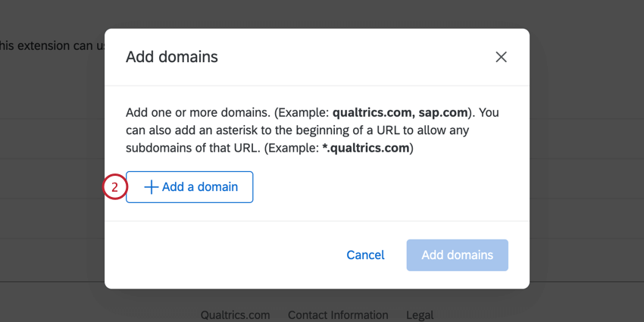This screenshot has height=322, width=644.
Task: Click the plus icon beside Add a domain
Action: (x=152, y=187)
